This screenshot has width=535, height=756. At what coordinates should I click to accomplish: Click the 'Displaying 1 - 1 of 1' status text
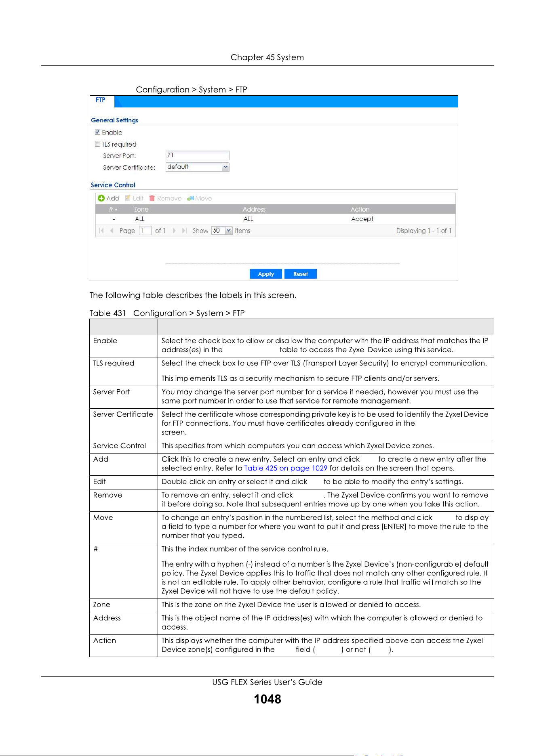coord(423,231)
